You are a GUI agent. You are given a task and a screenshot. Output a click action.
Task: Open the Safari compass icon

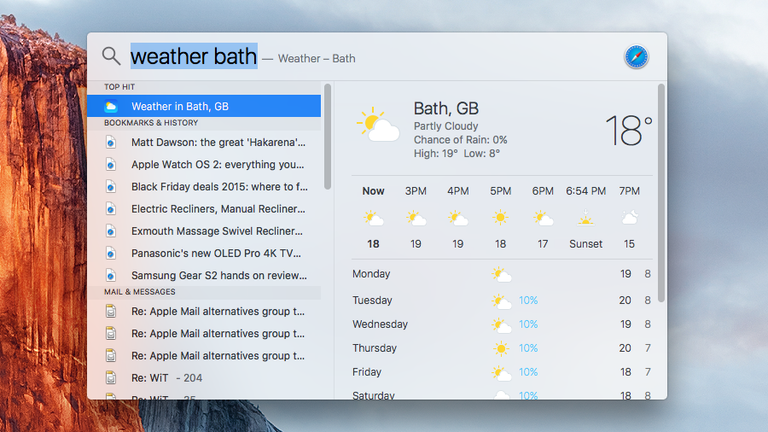(x=636, y=56)
